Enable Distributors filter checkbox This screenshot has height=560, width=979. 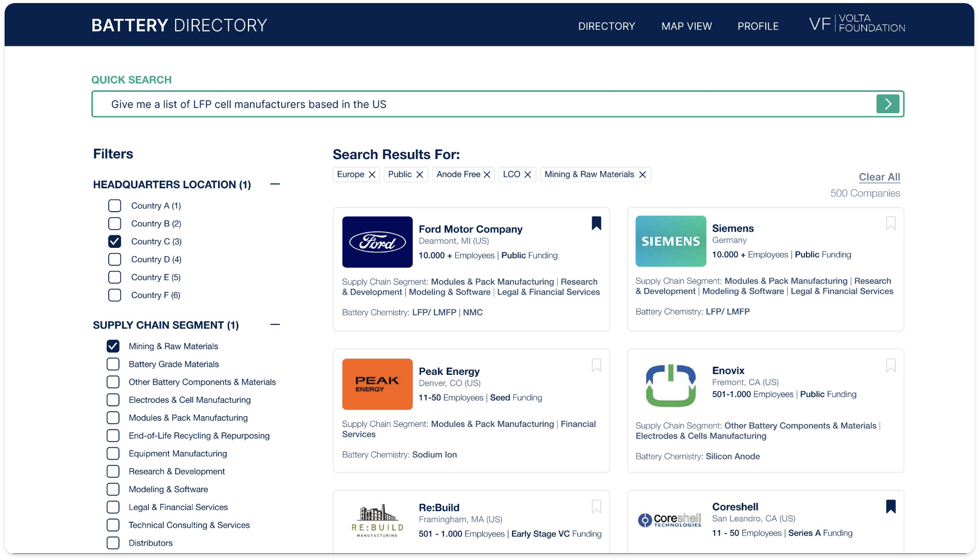tap(113, 543)
